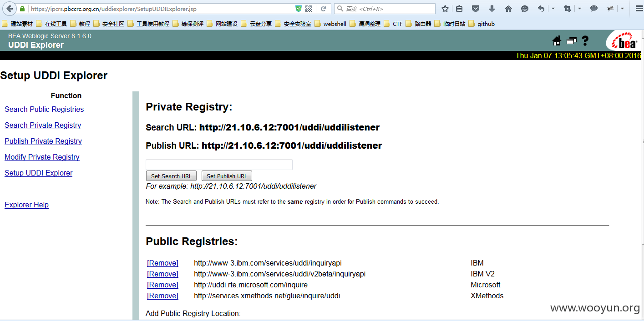Open the 教程 bookmark folder
644x321 pixels.
point(80,24)
